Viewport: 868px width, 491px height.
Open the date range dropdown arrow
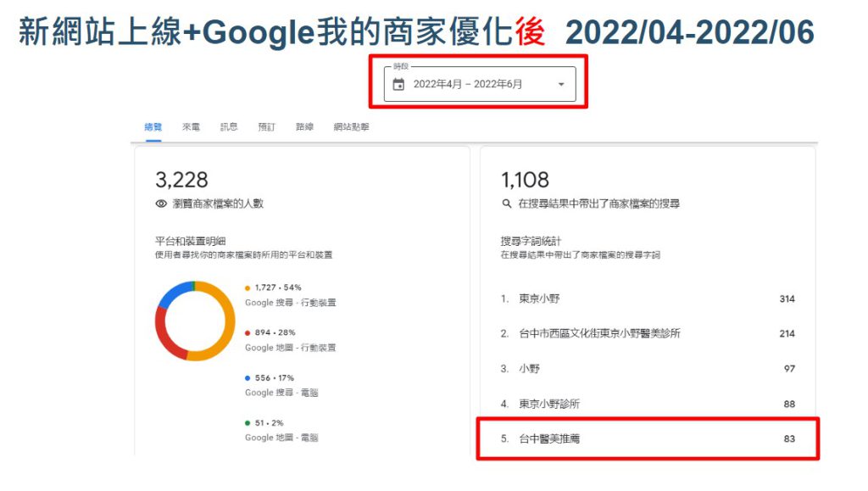point(559,84)
